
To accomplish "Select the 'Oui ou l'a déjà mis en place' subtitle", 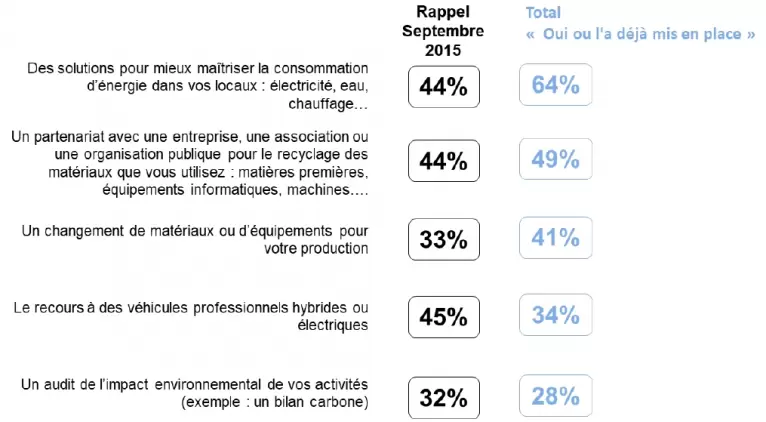I will coord(640,34).
